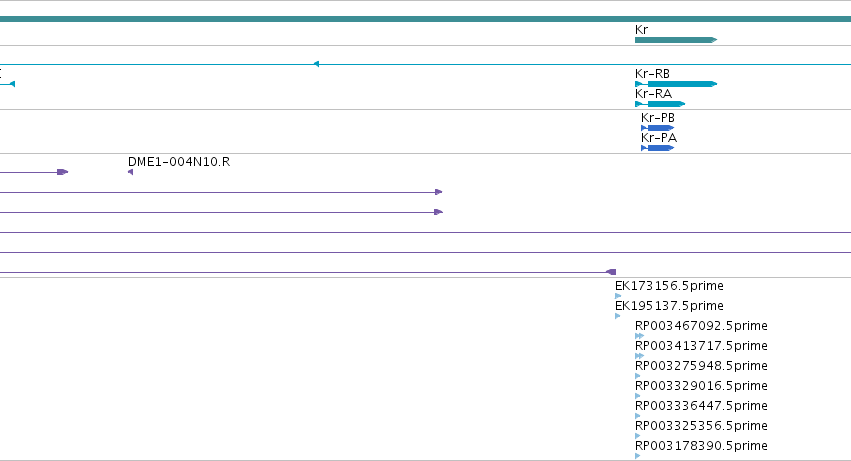Select the EK173156.5prime arrow marker
This screenshot has width=851, height=461.
tap(618, 296)
